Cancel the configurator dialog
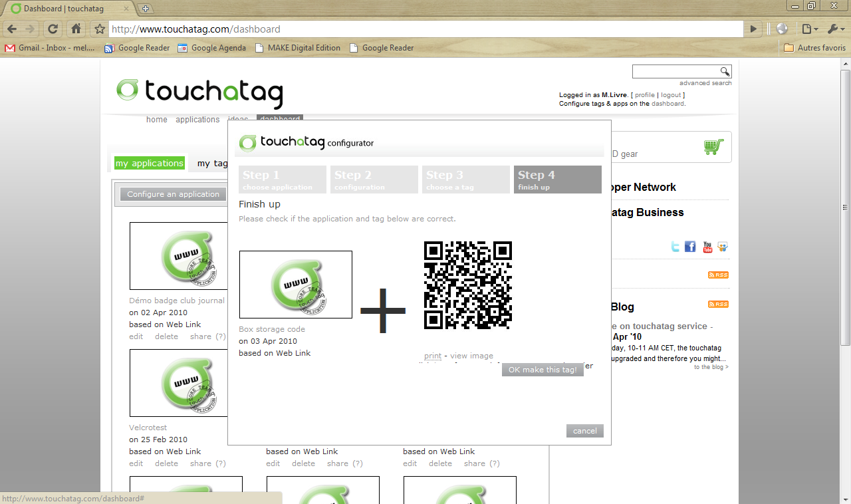The image size is (851, 504). pos(585,431)
